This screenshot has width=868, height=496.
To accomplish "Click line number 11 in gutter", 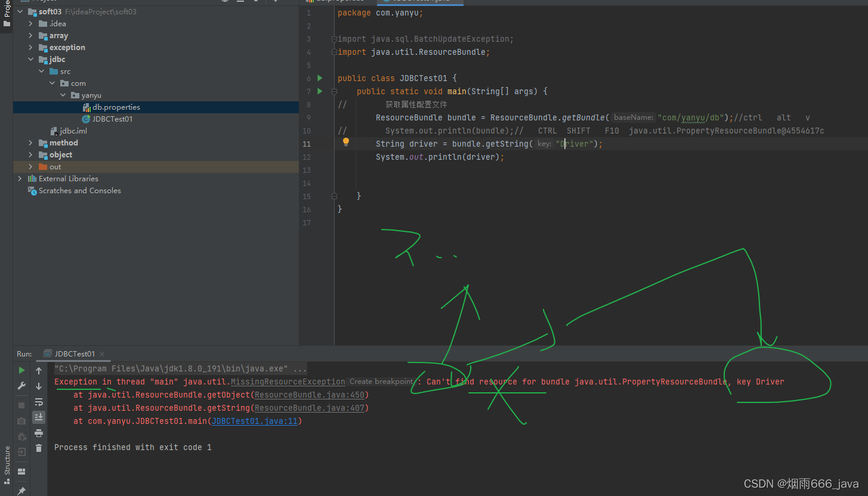I will pyautogui.click(x=307, y=144).
